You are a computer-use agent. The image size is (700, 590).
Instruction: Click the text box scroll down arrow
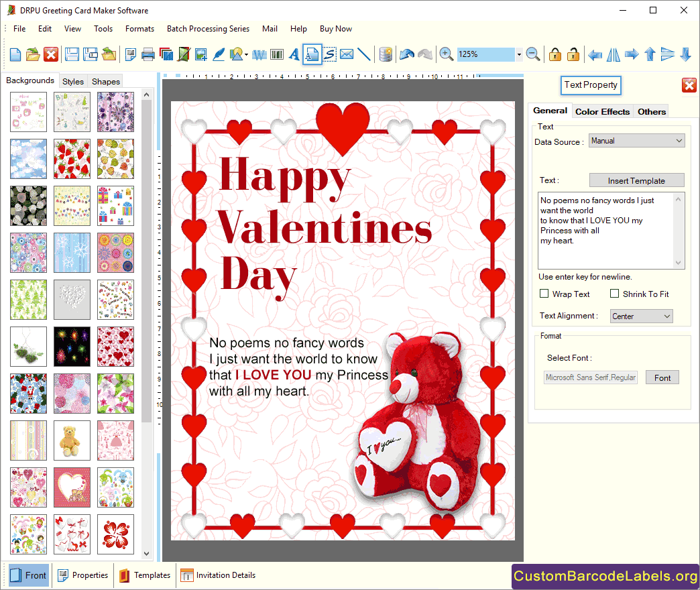pyautogui.click(x=678, y=263)
